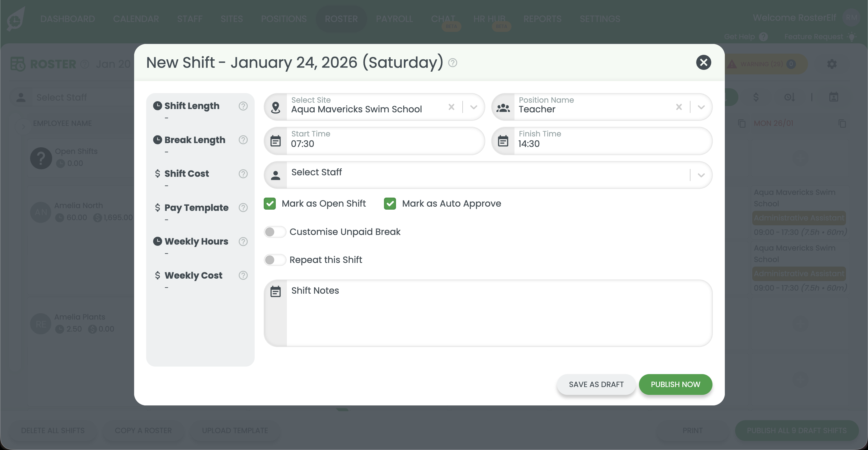Turn on Repeat this Shift
868x450 pixels.
[275, 260]
